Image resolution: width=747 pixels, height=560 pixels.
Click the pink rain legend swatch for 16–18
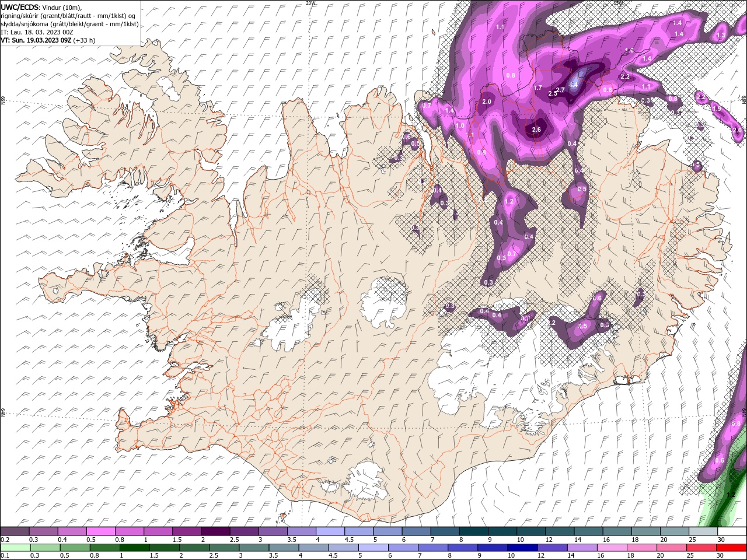[x=613, y=547]
